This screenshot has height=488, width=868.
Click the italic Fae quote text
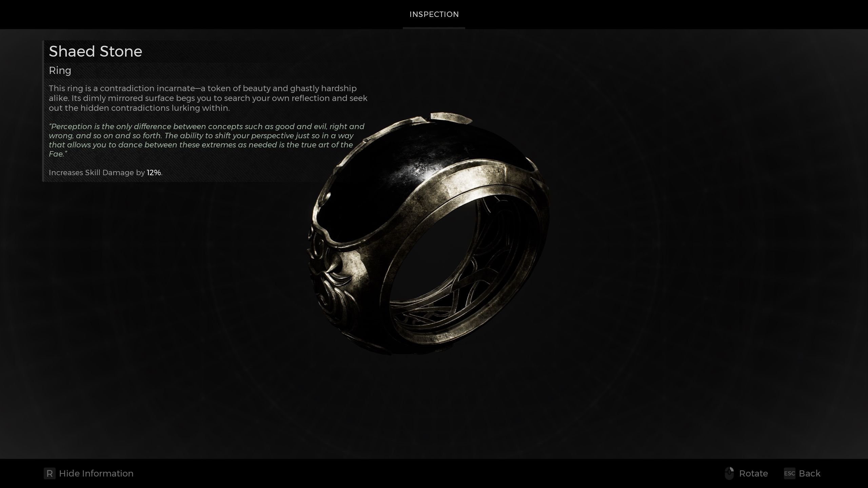click(207, 140)
